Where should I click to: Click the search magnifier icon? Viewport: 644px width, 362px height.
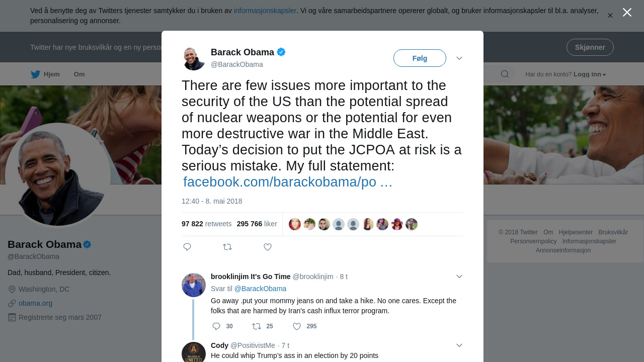coord(505,74)
